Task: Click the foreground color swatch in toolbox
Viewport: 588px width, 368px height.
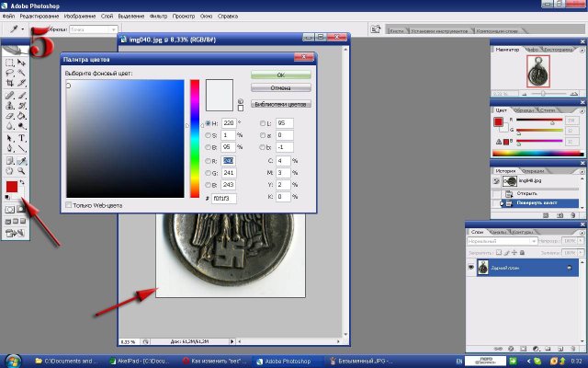Action: 12,187
